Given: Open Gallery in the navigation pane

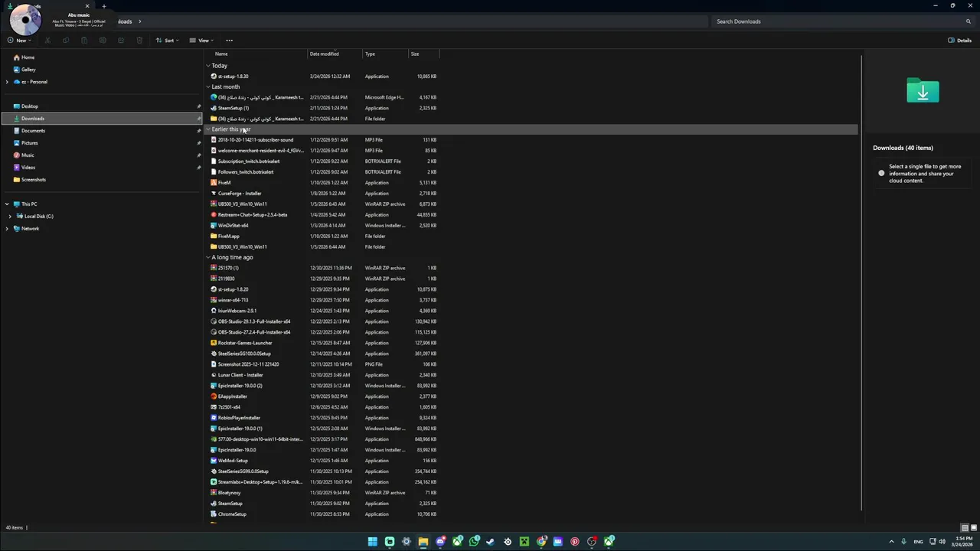Looking at the screenshot, I should [28, 70].
